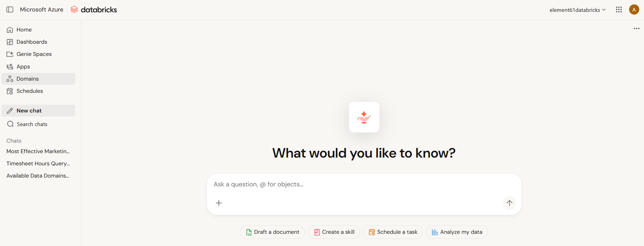Open the Timesheet Hours Query chat

tap(38, 164)
